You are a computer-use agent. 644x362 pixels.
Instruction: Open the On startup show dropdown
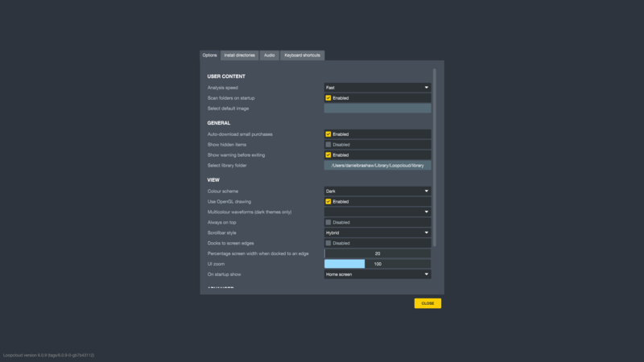point(377,274)
